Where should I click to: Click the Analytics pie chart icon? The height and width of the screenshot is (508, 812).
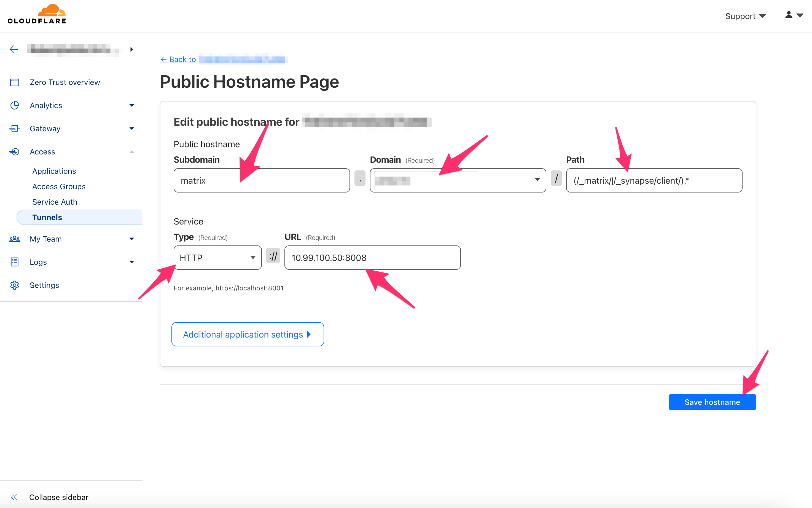[x=14, y=106]
